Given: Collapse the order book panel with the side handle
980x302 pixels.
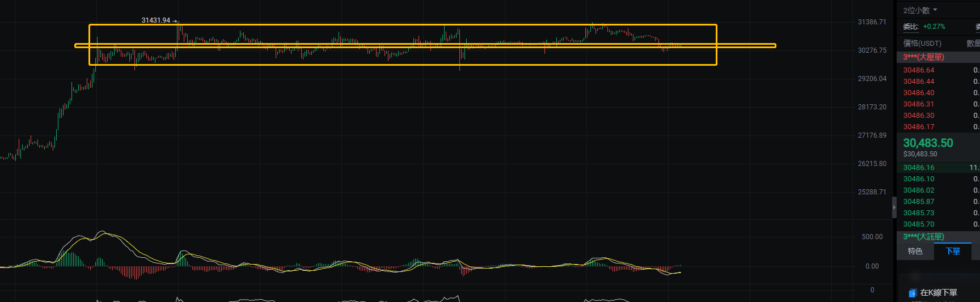Looking at the screenshot, I should pyautogui.click(x=894, y=207).
